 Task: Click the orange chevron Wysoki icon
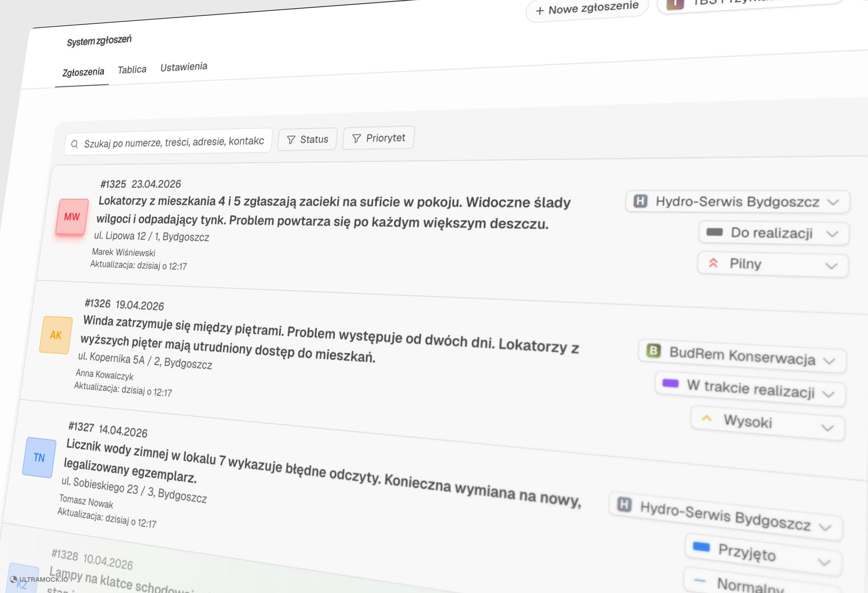pyautogui.click(x=706, y=418)
